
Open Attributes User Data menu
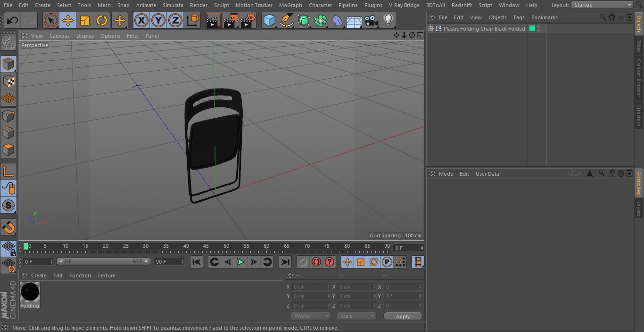487,174
